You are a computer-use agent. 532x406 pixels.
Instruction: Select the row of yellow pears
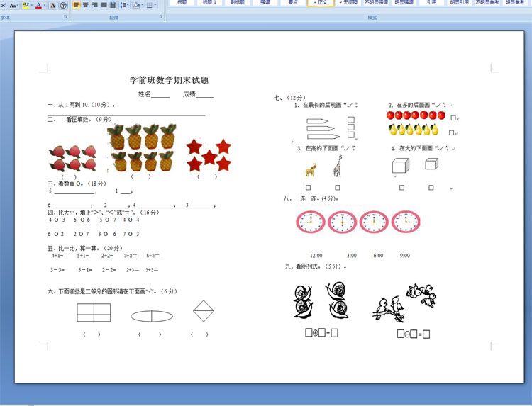coord(414,130)
